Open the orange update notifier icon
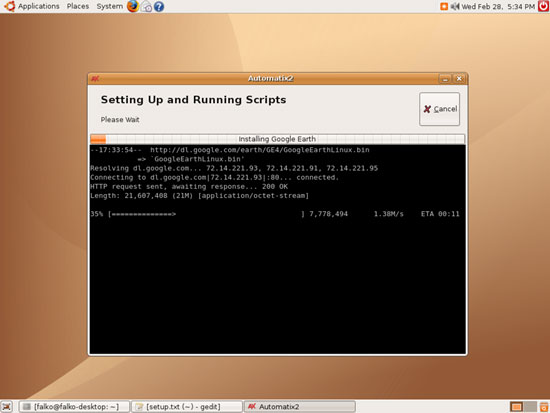Screen dimensions: 550x413 pyautogui.click(x=444, y=6)
